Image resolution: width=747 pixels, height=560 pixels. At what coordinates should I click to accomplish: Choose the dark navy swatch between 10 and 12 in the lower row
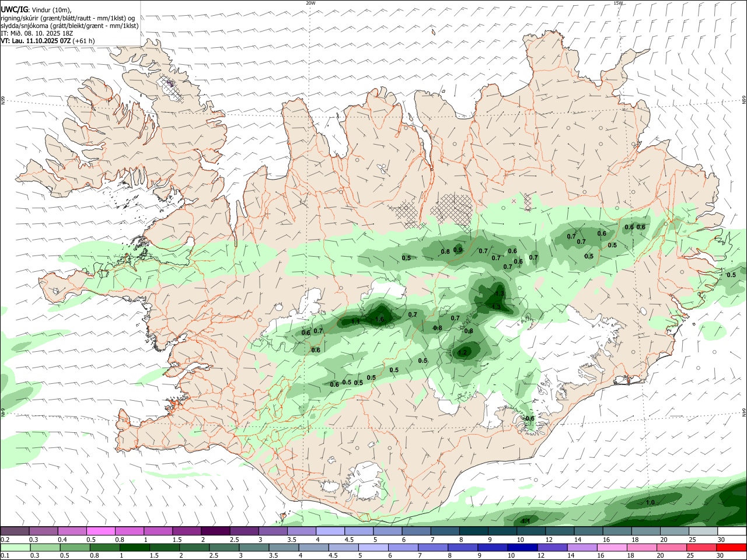[x=521, y=548]
